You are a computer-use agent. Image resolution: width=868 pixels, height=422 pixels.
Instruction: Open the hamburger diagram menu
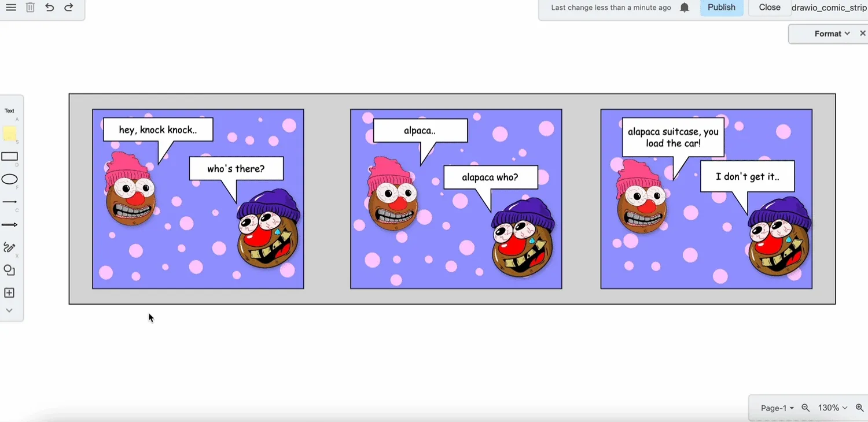[10, 8]
